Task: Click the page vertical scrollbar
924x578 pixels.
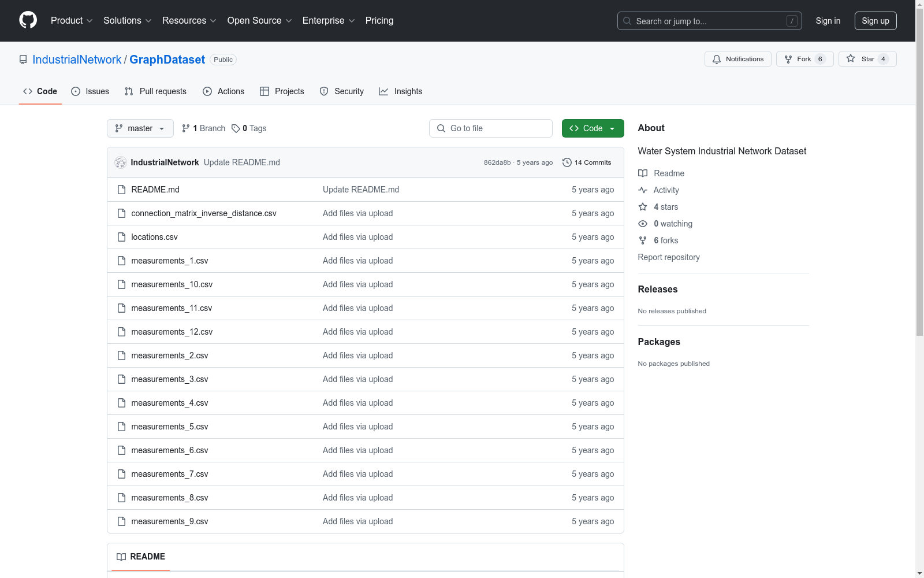Action: point(919,173)
